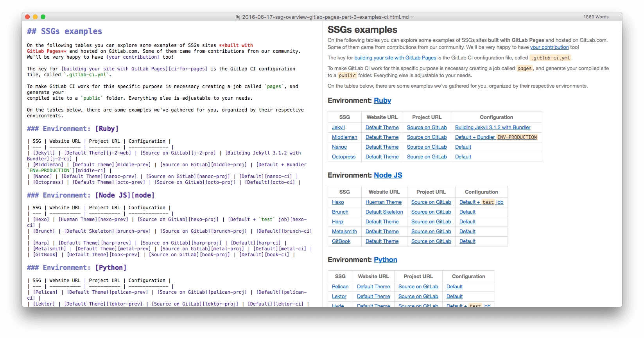The image size is (644, 338).
Task: Click Default configuration link in Octopress row
Action: pos(463,156)
